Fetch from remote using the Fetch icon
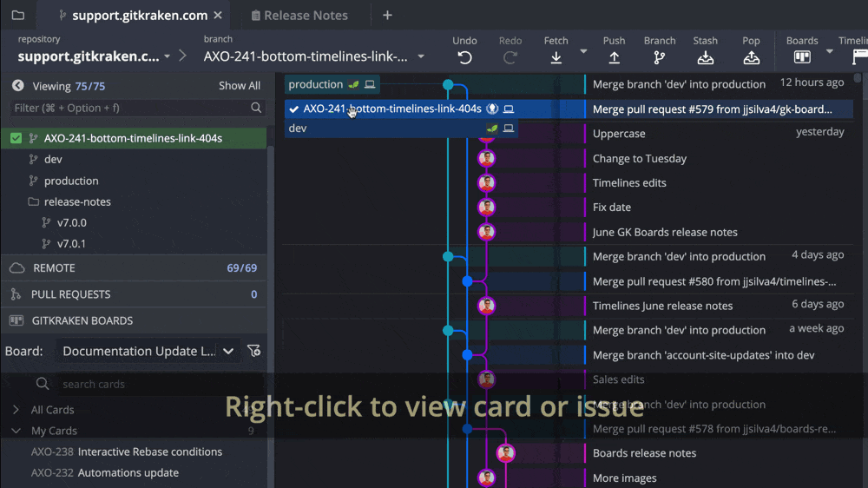868x488 pixels. point(556,57)
